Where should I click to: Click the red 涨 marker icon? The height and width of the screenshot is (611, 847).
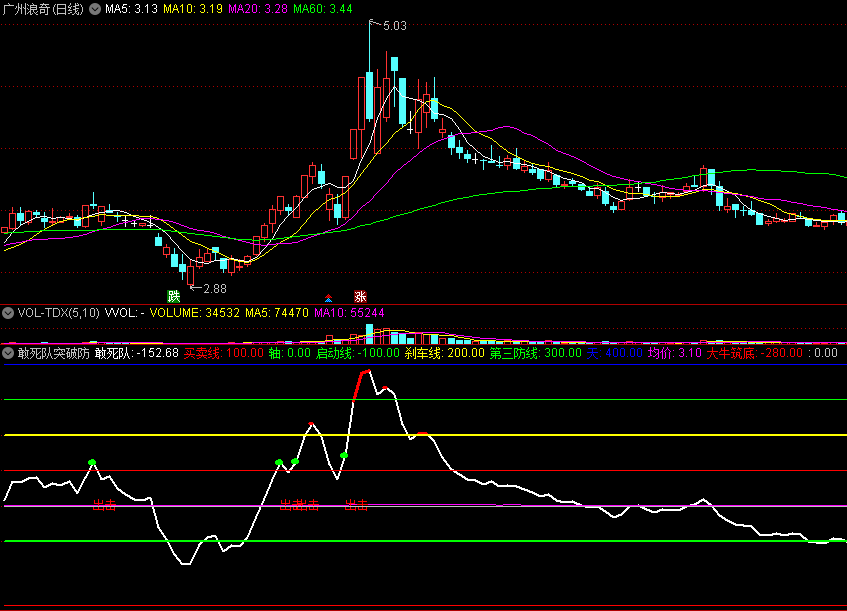tap(360, 296)
